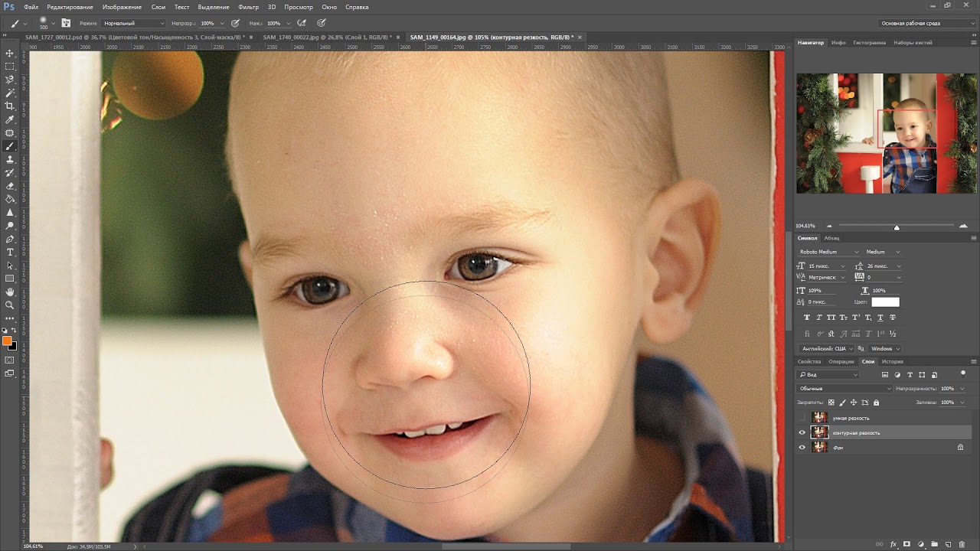Viewport: 980px width, 551px height.
Task: Toggle Superscript in Character panel
Action: (x=856, y=317)
